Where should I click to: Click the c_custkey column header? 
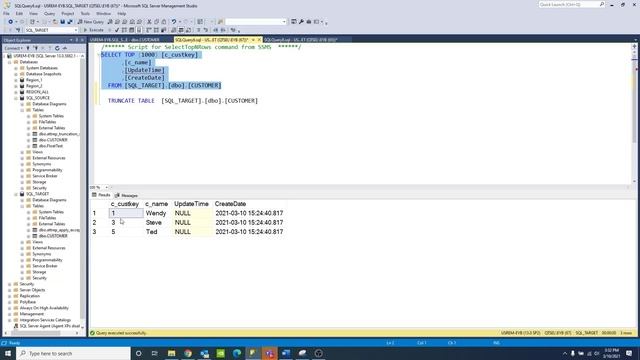tap(125, 204)
